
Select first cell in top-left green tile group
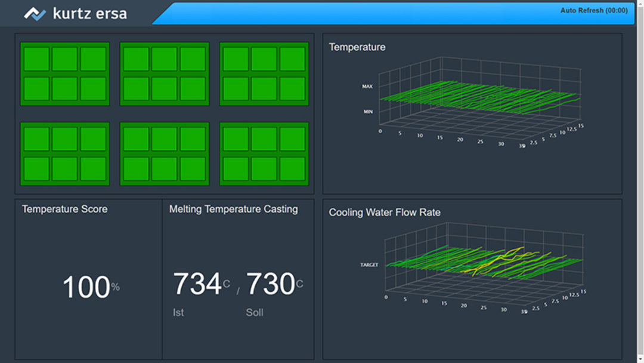pos(36,59)
